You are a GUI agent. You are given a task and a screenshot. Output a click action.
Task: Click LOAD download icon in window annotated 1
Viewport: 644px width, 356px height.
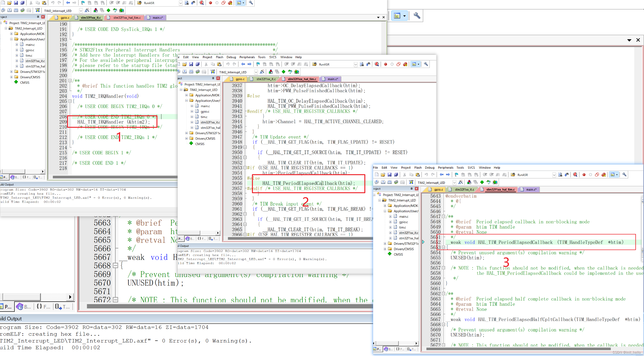coord(37,10)
